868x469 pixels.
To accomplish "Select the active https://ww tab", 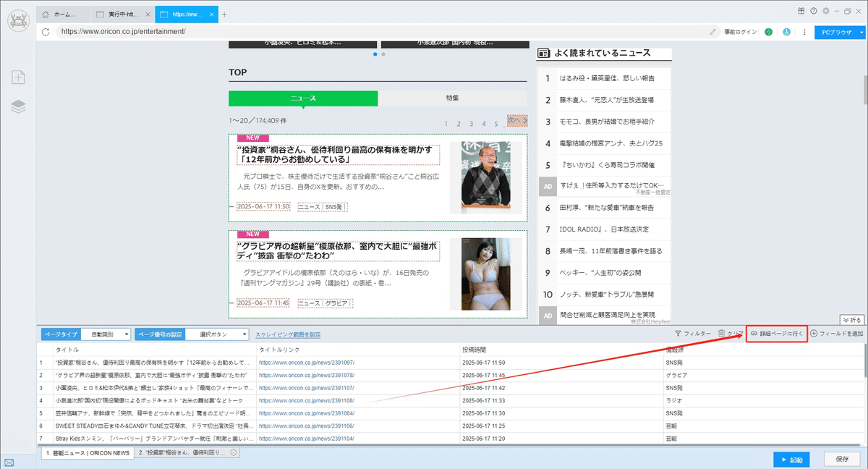I will pyautogui.click(x=185, y=14).
